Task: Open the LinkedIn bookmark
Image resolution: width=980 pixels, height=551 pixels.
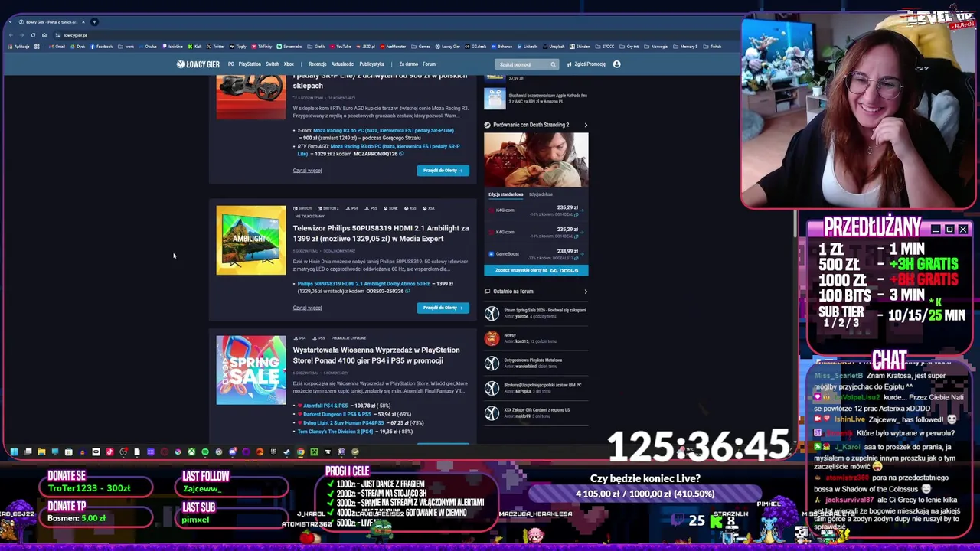Action: click(x=528, y=47)
